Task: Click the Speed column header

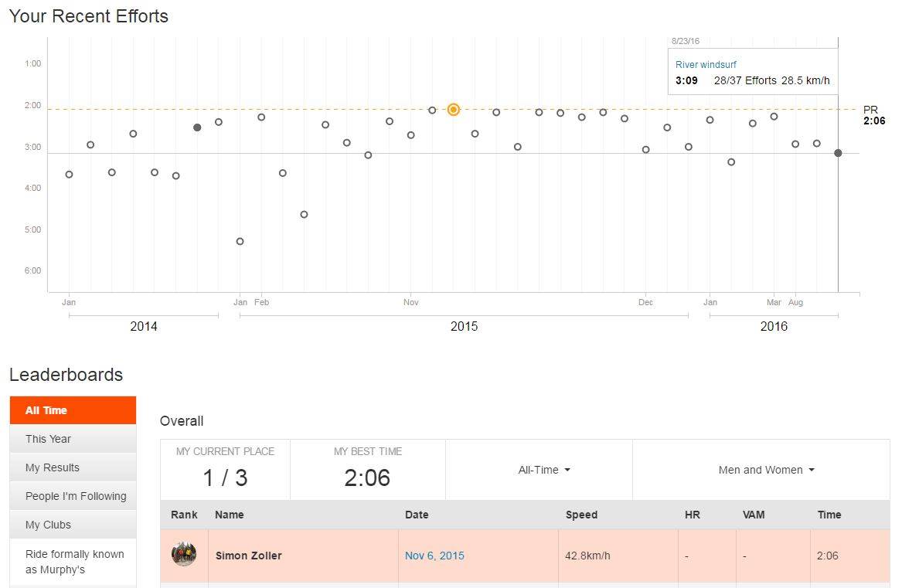Action: click(581, 515)
